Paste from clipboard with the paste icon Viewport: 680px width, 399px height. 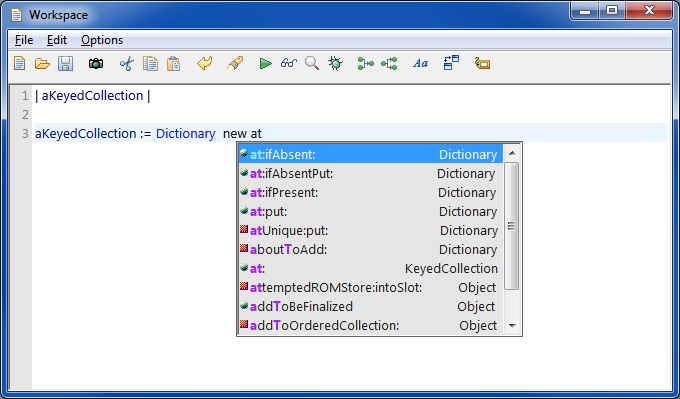pyautogui.click(x=173, y=64)
